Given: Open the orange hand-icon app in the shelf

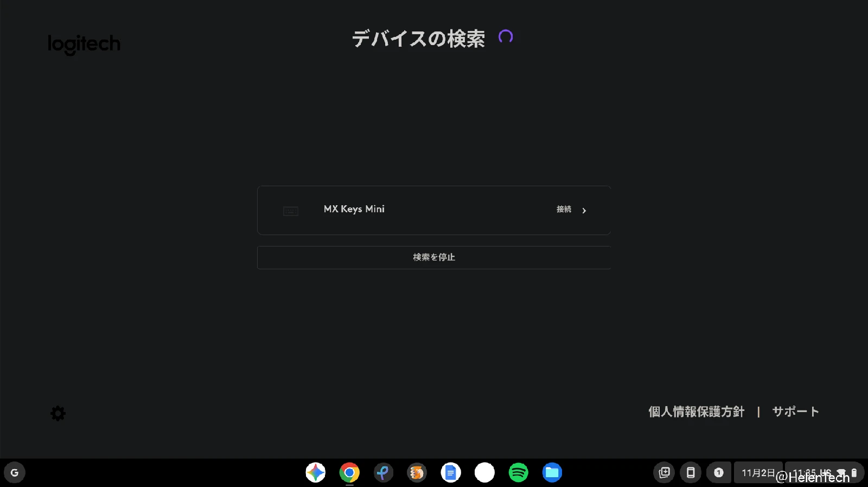Looking at the screenshot, I should coord(417,472).
